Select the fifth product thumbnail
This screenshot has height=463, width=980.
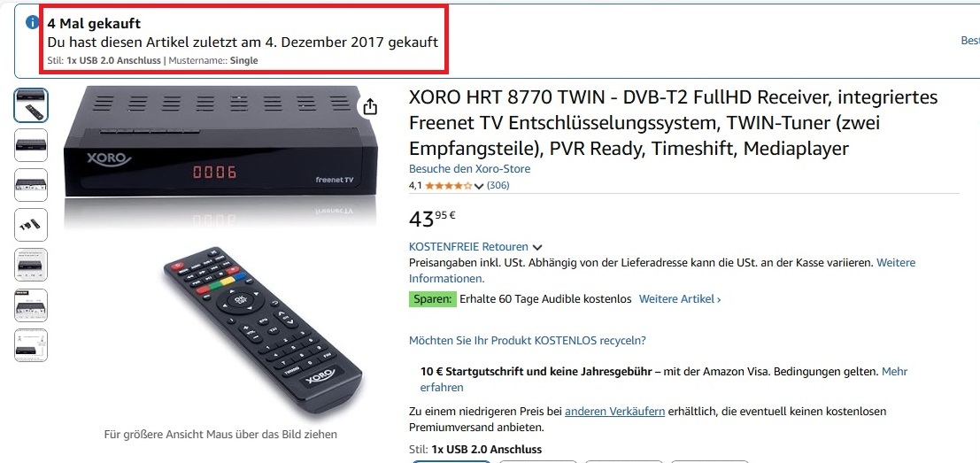point(31,265)
